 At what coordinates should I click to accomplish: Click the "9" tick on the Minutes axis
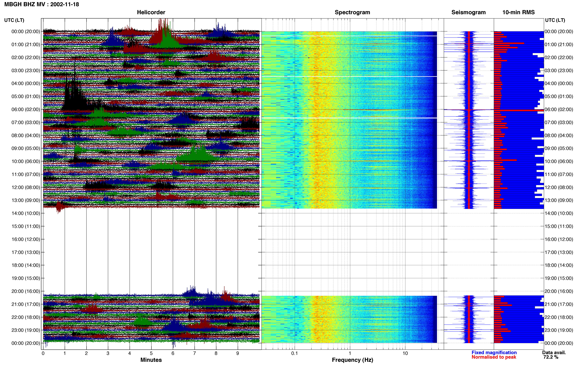coord(238,353)
